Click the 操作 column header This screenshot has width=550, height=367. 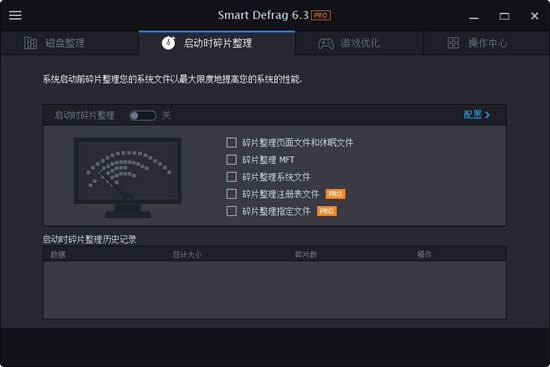tap(424, 254)
